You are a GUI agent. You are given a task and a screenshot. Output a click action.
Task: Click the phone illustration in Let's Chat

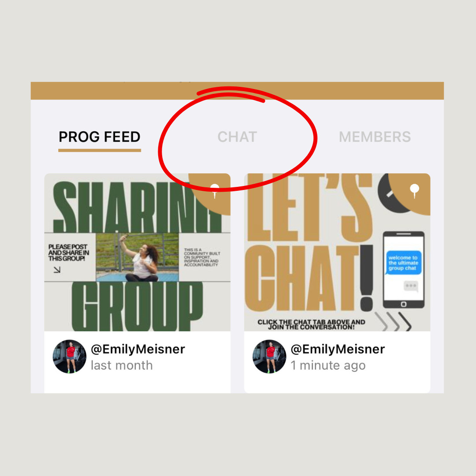tap(403, 270)
